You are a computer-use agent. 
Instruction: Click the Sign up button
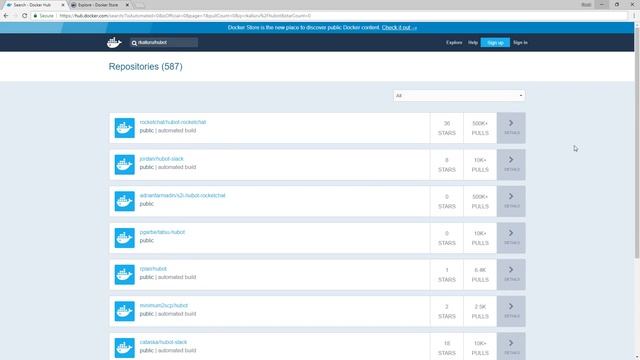pos(495,42)
